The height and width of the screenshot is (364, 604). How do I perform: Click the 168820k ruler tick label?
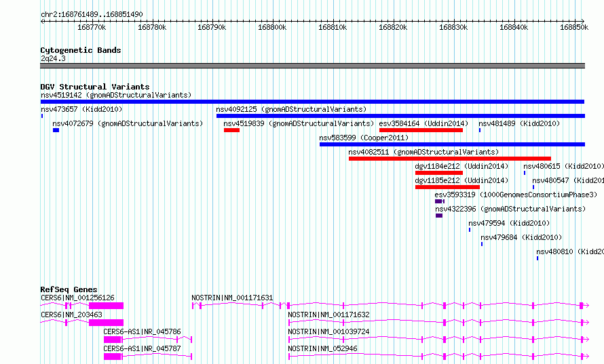click(x=393, y=27)
